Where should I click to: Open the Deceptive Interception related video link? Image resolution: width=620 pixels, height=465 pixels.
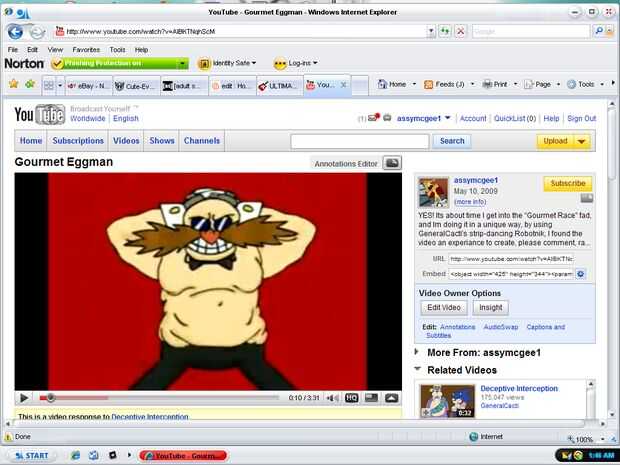519,389
